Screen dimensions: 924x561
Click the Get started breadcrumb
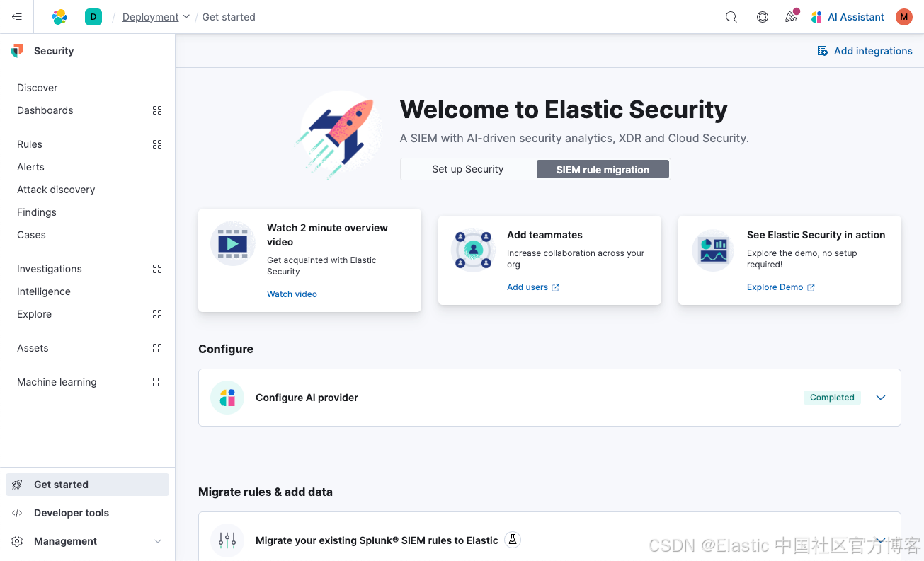(x=229, y=17)
